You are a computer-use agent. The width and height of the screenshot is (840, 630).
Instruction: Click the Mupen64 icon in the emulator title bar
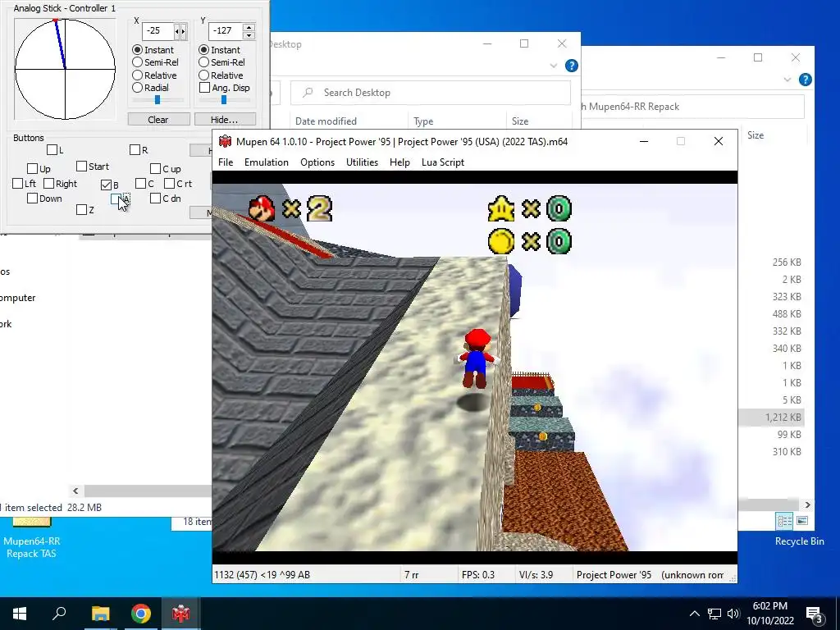click(225, 141)
